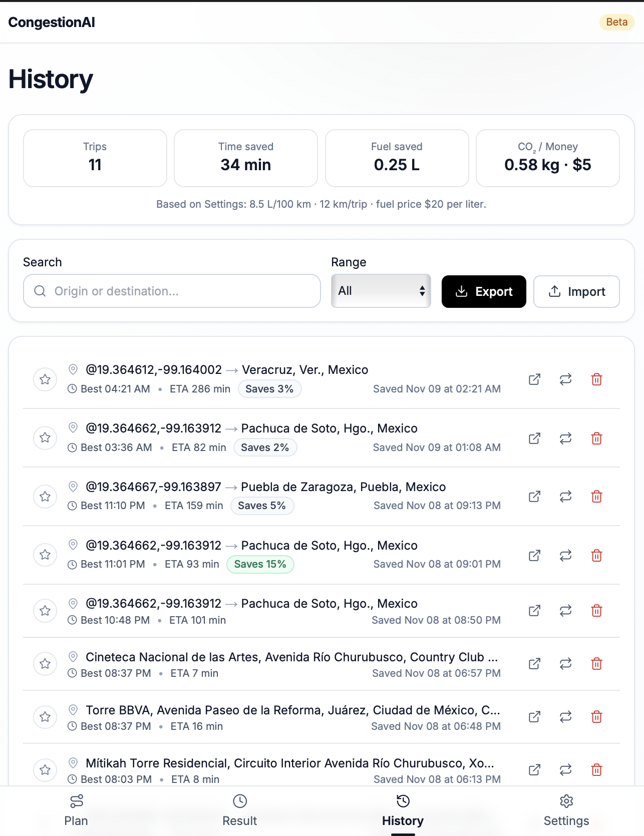The image size is (644, 836).
Task: Star the Saves 15% Pachuca trip
Action: (x=45, y=555)
